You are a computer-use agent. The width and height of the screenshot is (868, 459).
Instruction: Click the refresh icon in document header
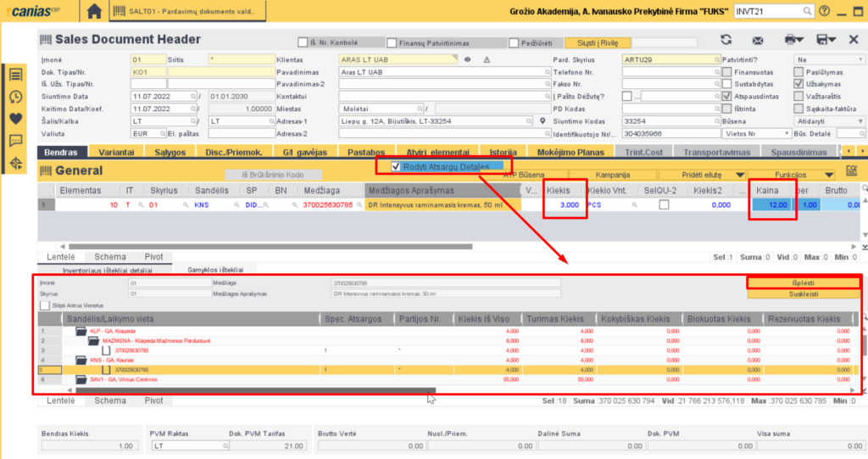[x=726, y=40]
